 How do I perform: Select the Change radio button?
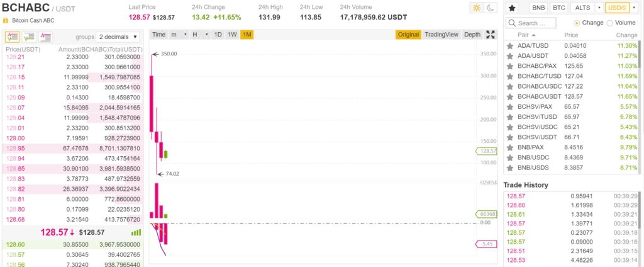(577, 23)
